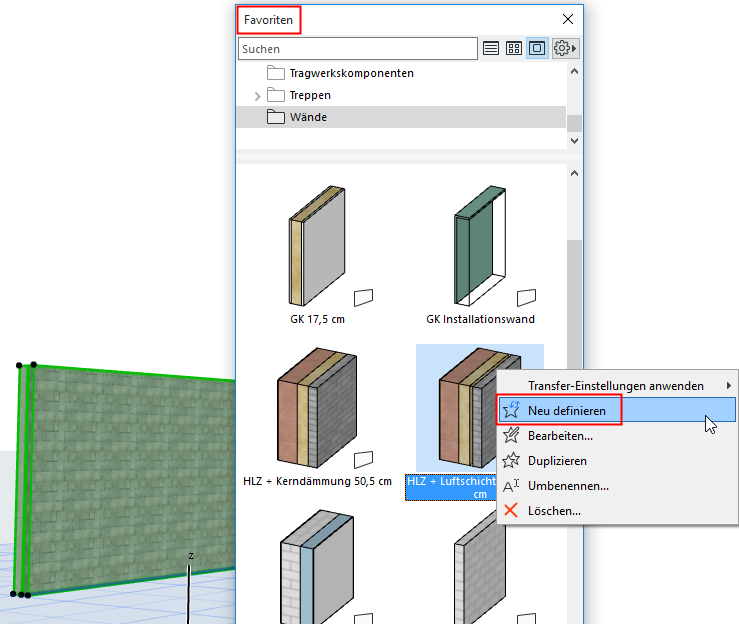Viewport: 739px width, 624px height.
Task: Click the HLZ + Luftschicht label text
Action: coord(451,487)
